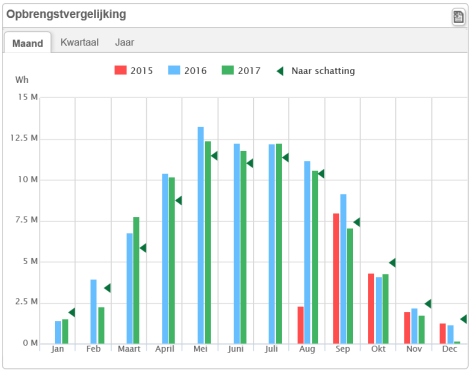Click the 'Dec' axis label
The width and height of the screenshot is (471, 371).
pos(449,349)
